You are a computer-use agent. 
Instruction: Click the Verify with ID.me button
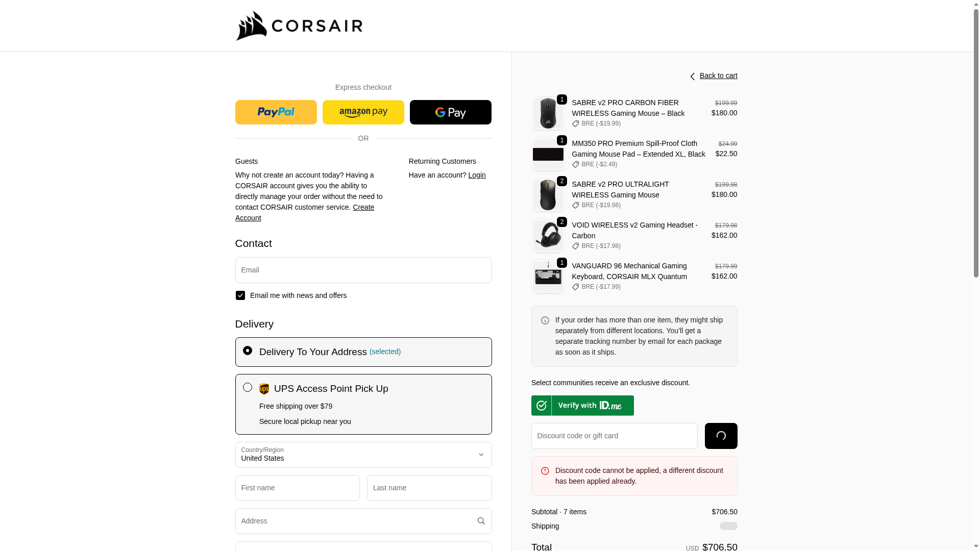[x=582, y=406]
